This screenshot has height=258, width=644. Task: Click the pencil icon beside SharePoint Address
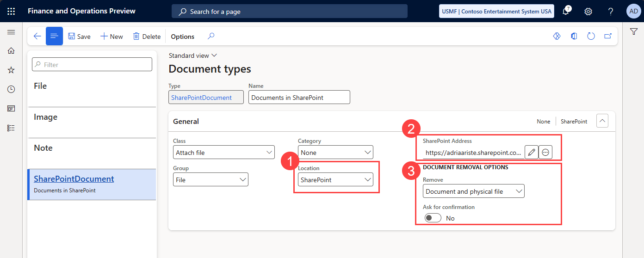(x=532, y=152)
